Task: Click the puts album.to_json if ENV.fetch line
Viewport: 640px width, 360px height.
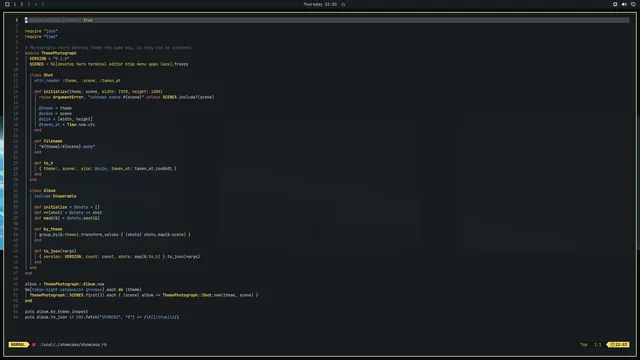Action: click(x=102, y=317)
